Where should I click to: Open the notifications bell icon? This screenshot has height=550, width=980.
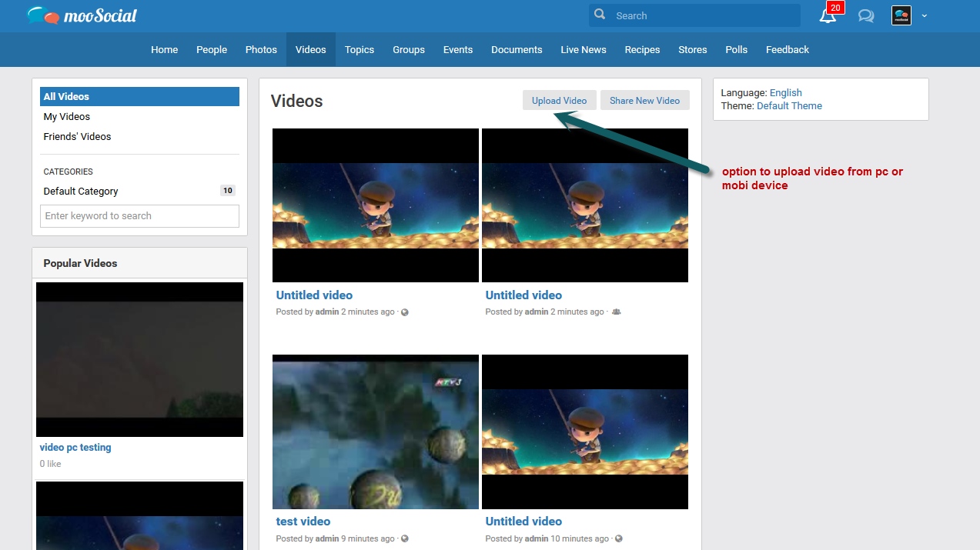(x=827, y=16)
